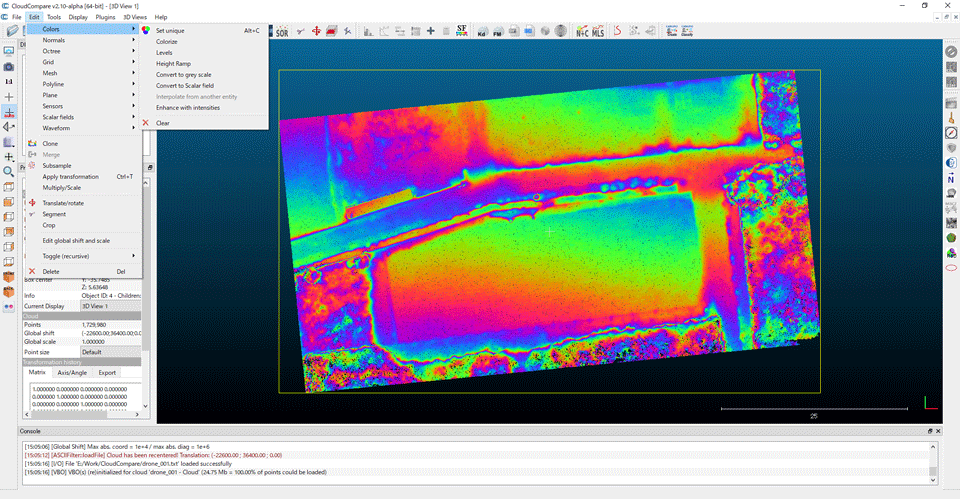
Task: Choose Convert to Scalar field
Action: coord(204,86)
